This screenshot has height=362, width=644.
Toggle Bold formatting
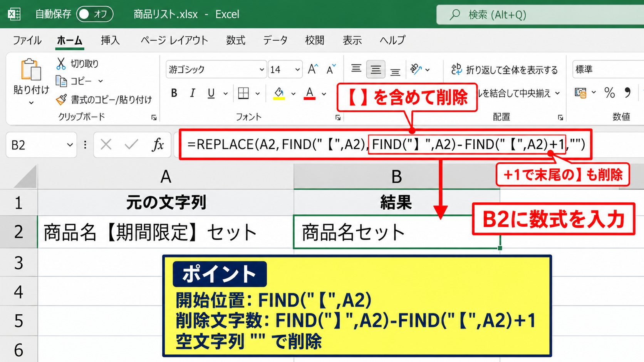174,93
